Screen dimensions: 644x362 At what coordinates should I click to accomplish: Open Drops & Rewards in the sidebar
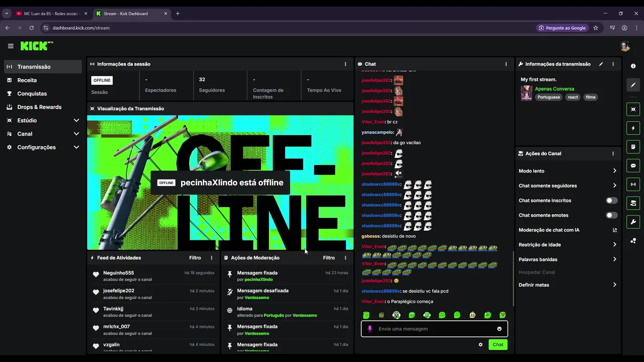click(x=43, y=107)
